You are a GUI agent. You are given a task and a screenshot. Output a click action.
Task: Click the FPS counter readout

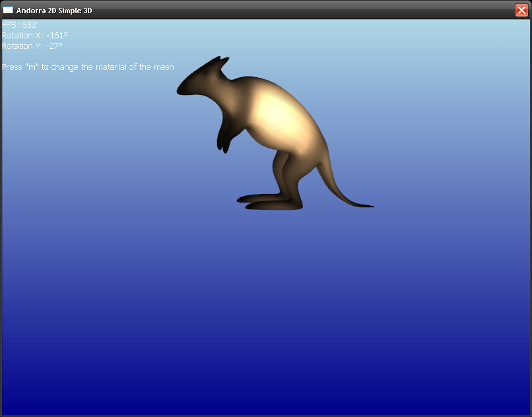tap(19, 25)
